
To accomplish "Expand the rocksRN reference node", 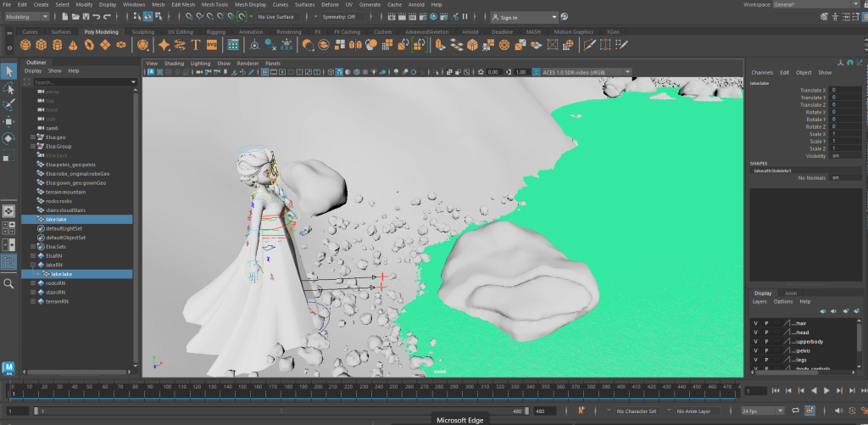I will tap(33, 283).
